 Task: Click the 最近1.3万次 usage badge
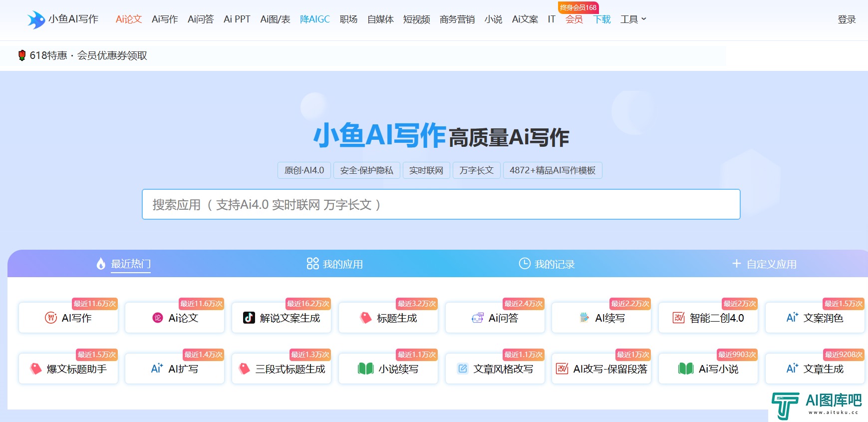310,355
